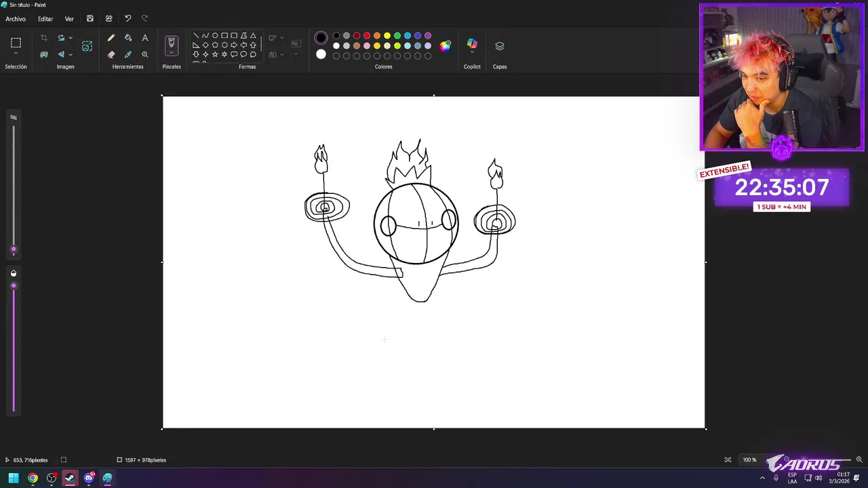
Task: Open the Pinceles brush dropdown
Action: point(171,52)
